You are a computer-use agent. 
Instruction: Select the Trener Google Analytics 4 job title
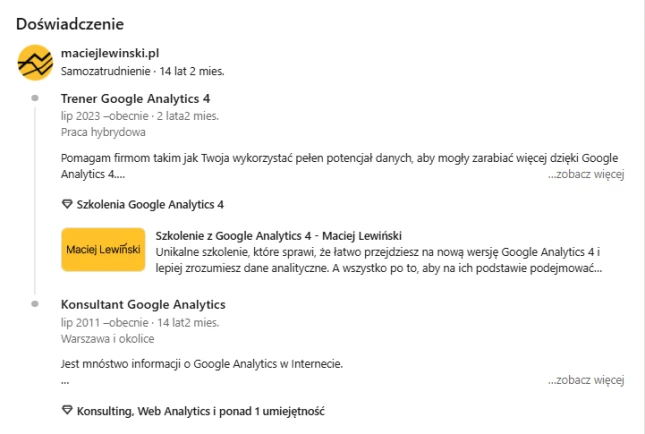[x=135, y=99]
